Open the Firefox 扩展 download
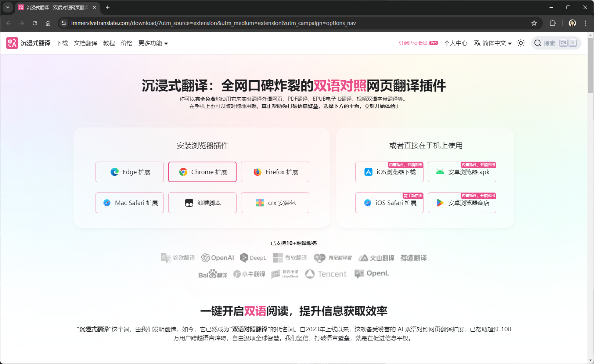This screenshot has width=594, height=364. coord(275,172)
